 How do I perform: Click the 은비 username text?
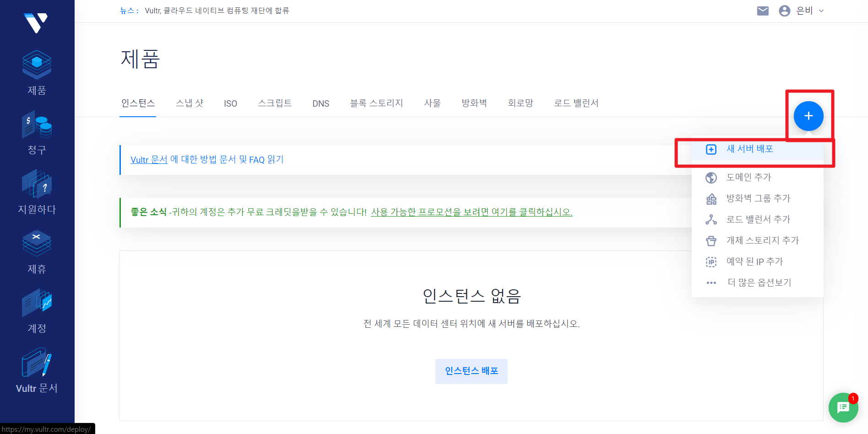[804, 11]
